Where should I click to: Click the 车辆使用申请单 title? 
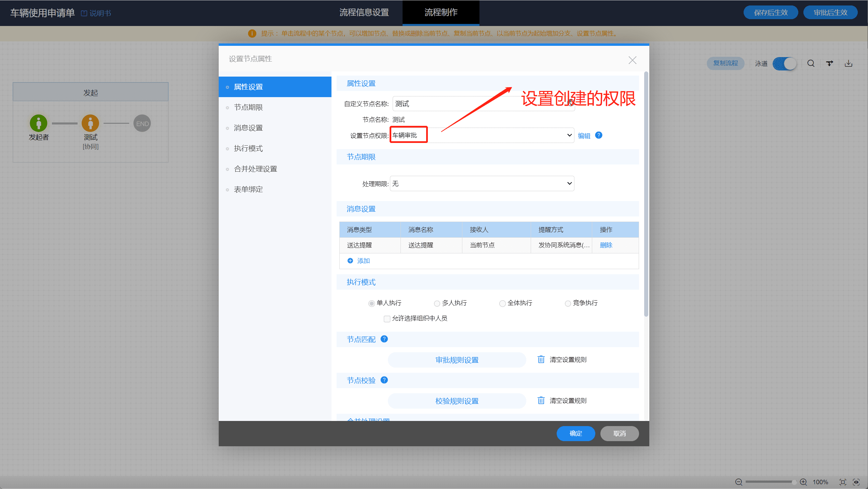coord(42,13)
